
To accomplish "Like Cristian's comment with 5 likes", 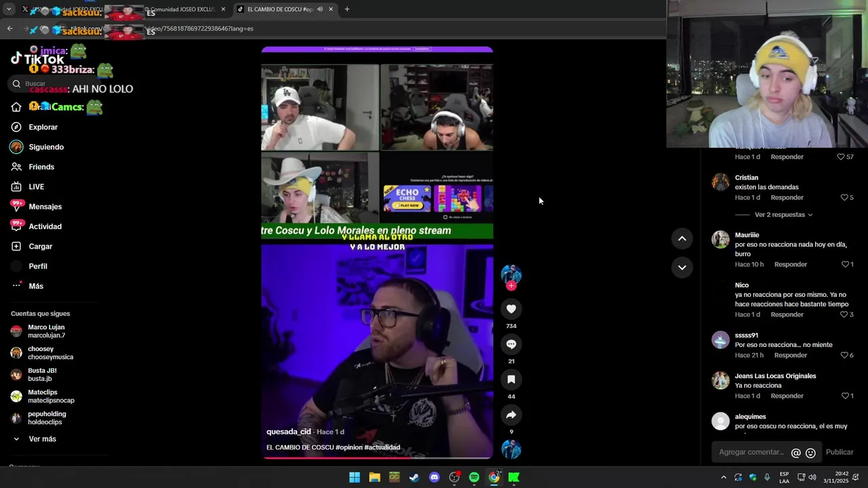I will (844, 198).
